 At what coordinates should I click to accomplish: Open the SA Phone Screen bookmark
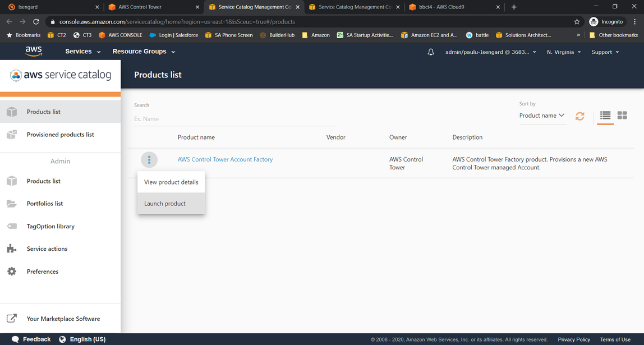coord(229,35)
